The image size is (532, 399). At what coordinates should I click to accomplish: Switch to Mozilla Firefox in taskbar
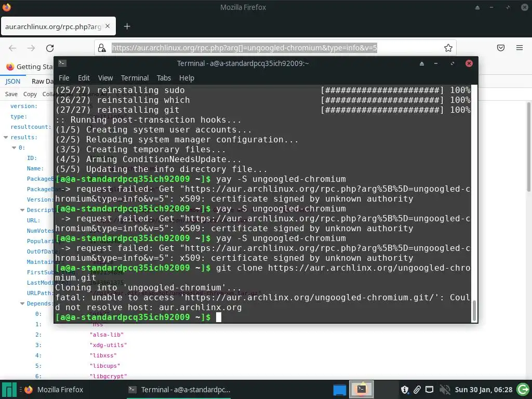point(54,390)
